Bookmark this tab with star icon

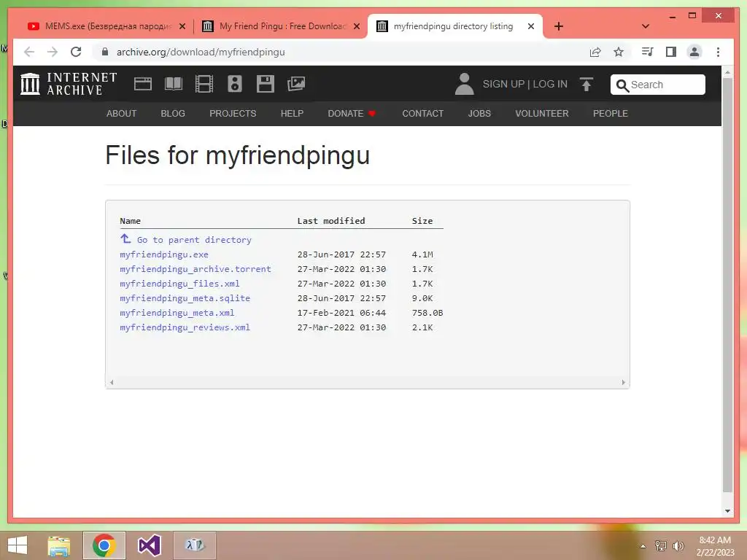(x=619, y=52)
